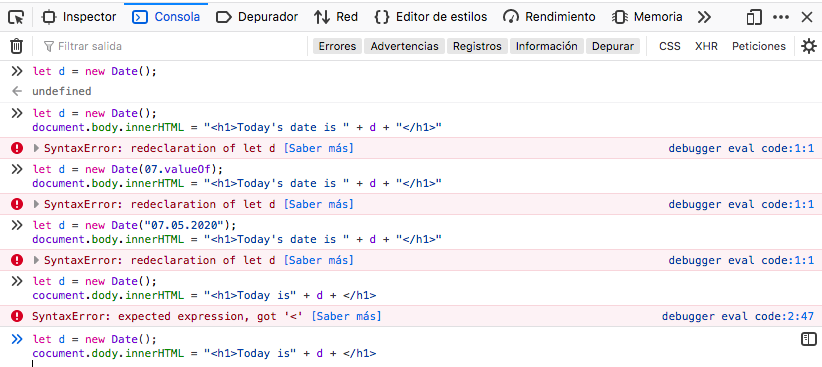Clear console output with trash icon
Viewport: 822px width, 367px height.
16,46
